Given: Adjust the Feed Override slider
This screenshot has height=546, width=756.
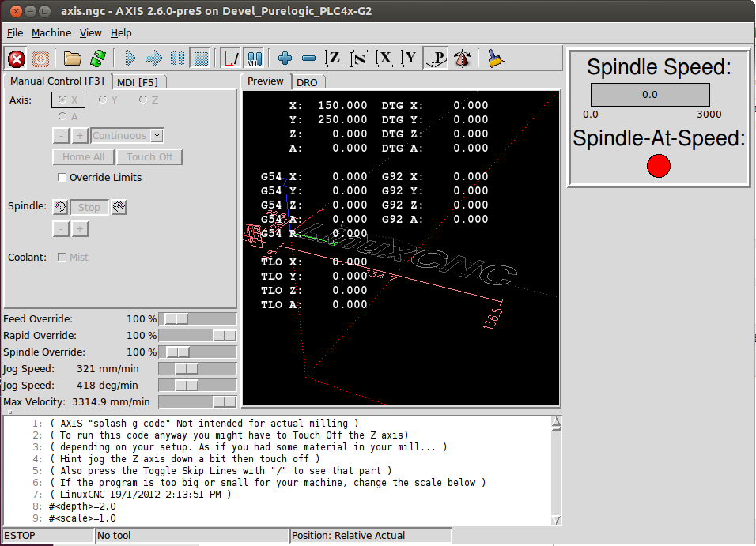Looking at the screenshot, I should [198, 319].
